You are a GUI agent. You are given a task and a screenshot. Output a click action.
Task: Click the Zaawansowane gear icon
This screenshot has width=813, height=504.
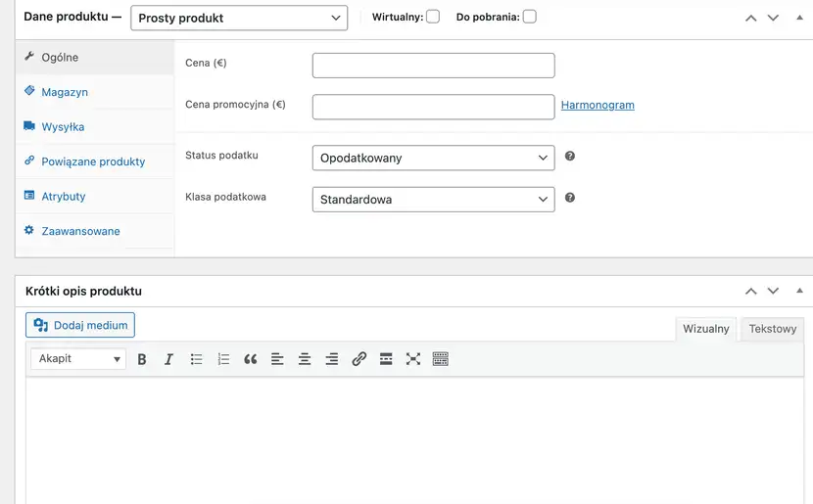point(29,229)
